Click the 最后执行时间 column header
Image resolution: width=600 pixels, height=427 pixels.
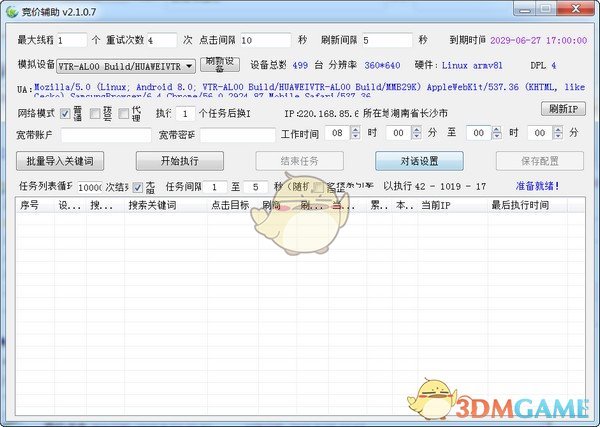click(x=527, y=205)
